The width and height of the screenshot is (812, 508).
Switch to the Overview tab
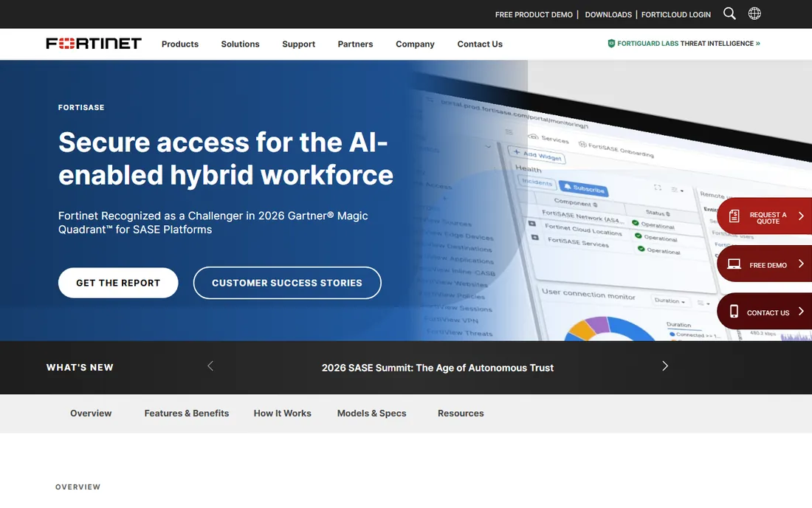tap(91, 413)
